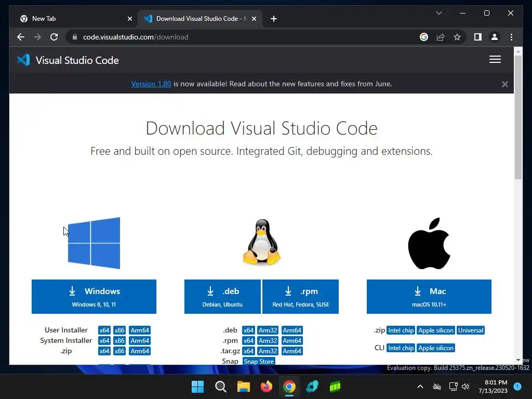Viewport: 532px width, 399px height.
Task: Download the .tar.gz x64 archive
Action: pyautogui.click(x=248, y=351)
